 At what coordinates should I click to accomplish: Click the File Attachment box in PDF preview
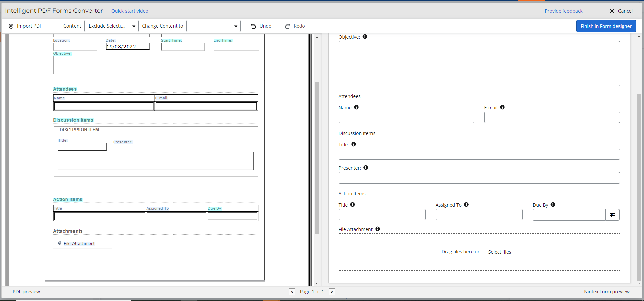coord(83,243)
